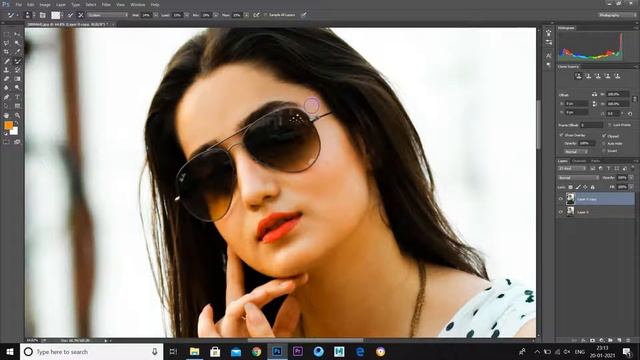This screenshot has width=640, height=360.
Task: Select the Rectangle shape tool
Action: click(17, 106)
